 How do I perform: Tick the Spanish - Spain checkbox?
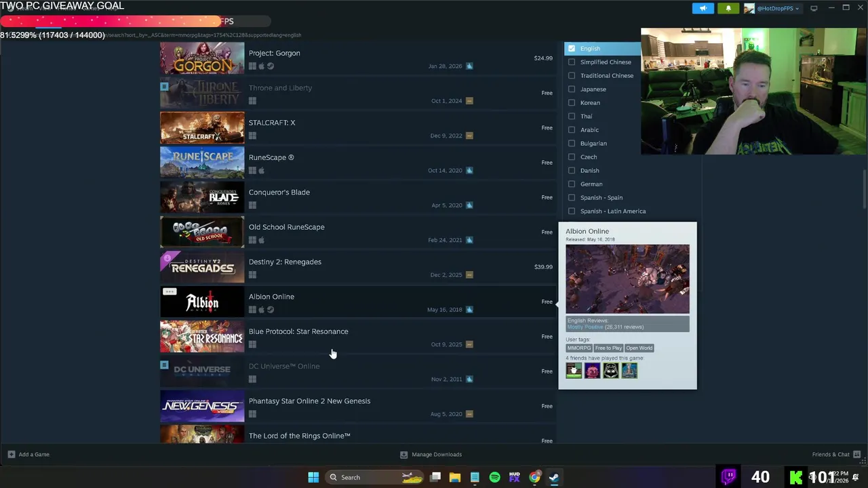pyautogui.click(x=572, y=197)
